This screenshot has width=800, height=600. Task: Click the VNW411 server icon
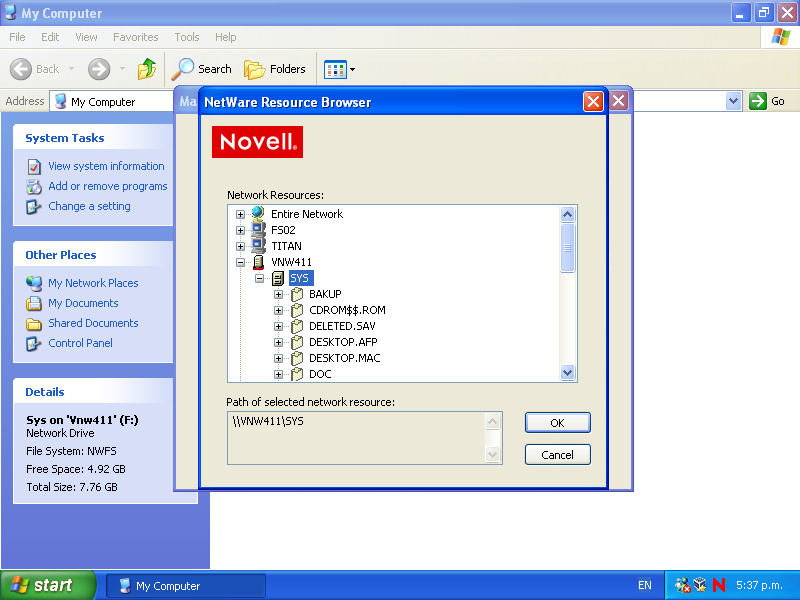coord(258,262)
